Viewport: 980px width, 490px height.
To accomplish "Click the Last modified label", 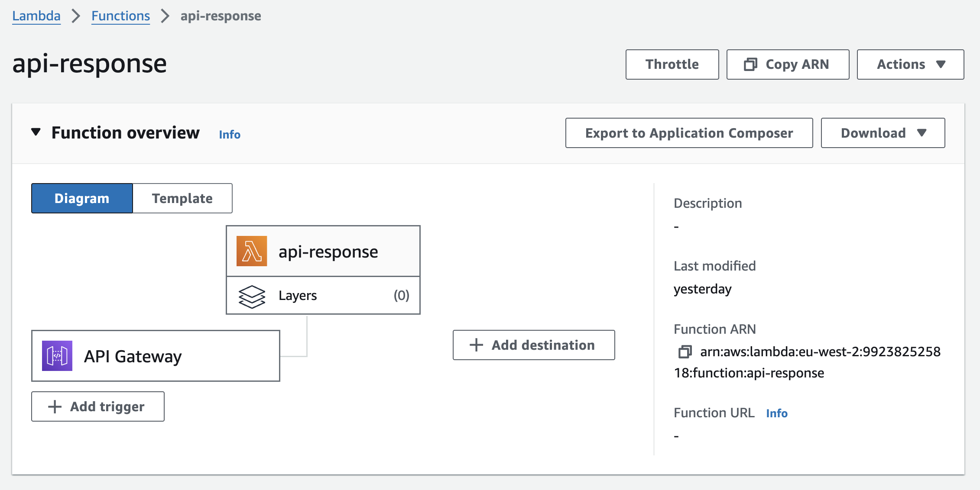I will coord(714,266).
